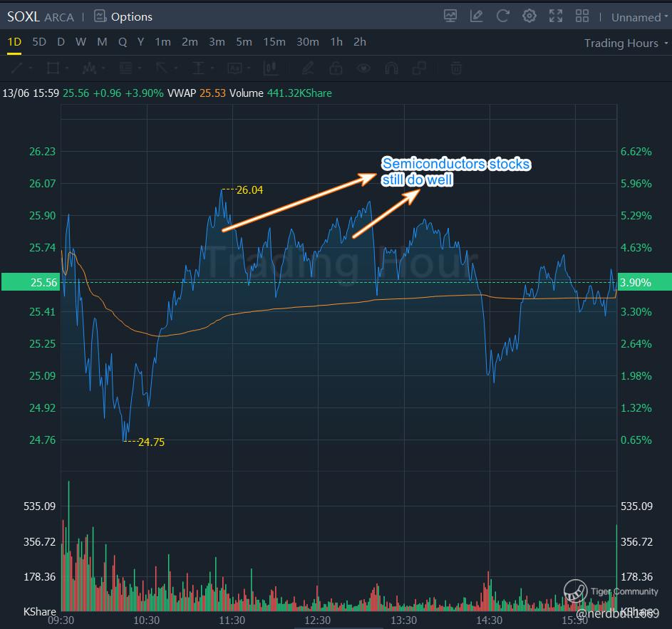Open the chart monitor icon

(450, 16)
